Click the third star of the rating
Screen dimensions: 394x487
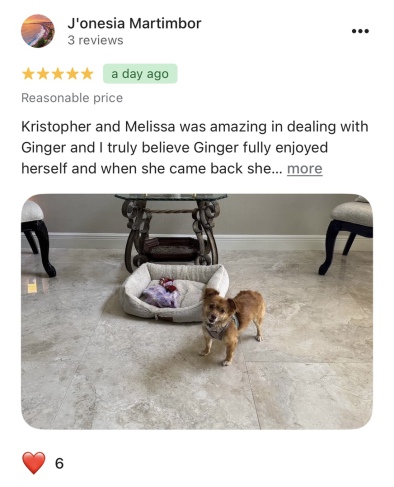tap(58, 74)
